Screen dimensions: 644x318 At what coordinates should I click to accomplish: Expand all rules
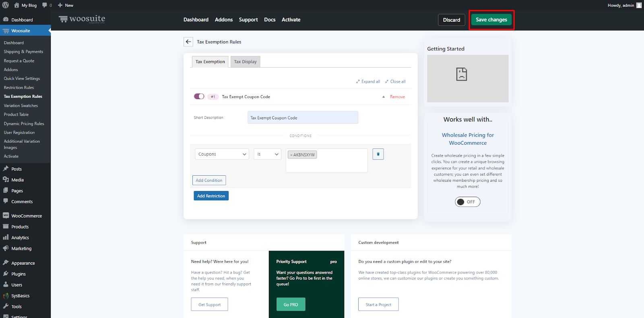tap(368, 81)
